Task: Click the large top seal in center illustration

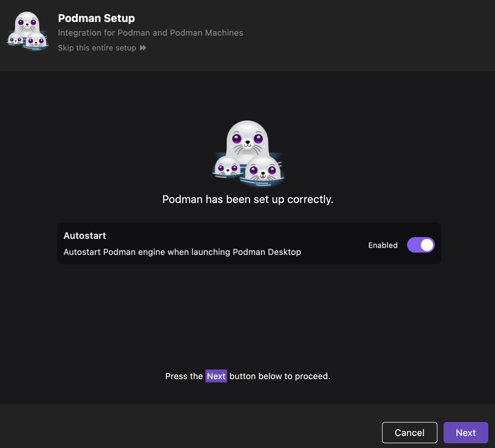Action: pos(247,138)
